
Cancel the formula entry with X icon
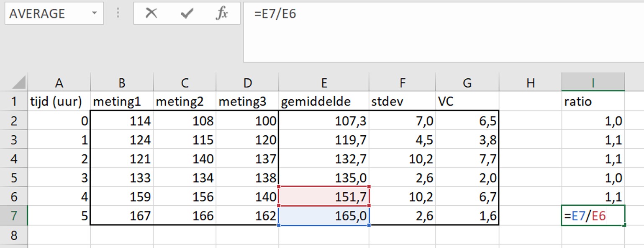(151, 13)
